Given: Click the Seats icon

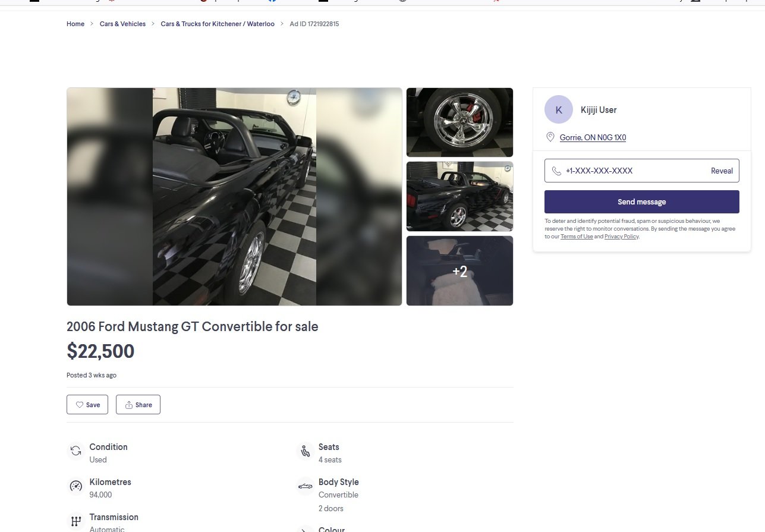Looking at the screenshot, I should coord(305,451).
